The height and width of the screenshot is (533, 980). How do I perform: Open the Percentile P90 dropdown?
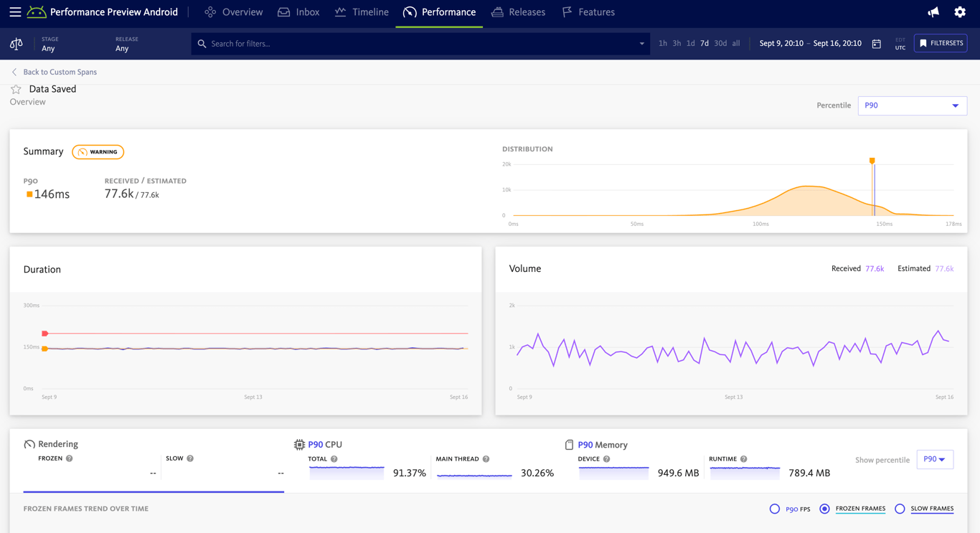(912, 105)
